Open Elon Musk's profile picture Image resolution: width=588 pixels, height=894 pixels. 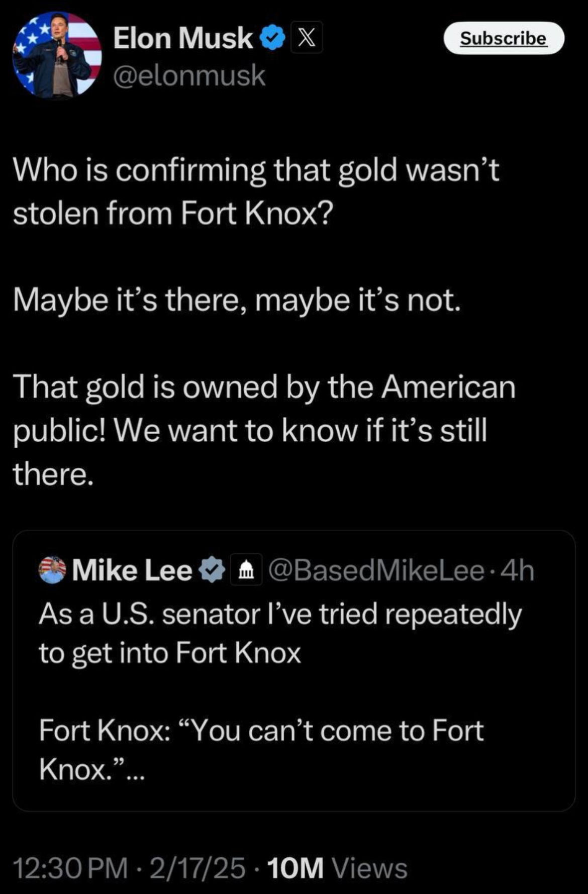coord(57,55)
